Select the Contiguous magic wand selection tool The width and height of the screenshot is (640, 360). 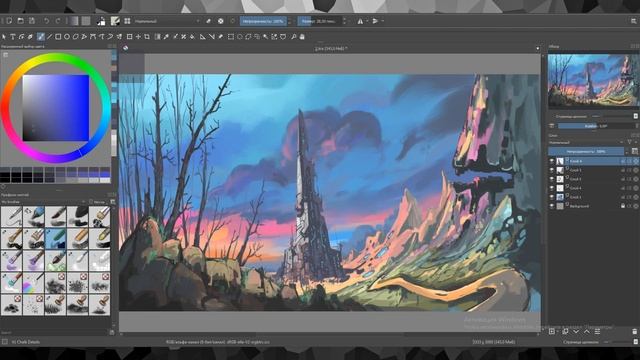pos(266,37)
